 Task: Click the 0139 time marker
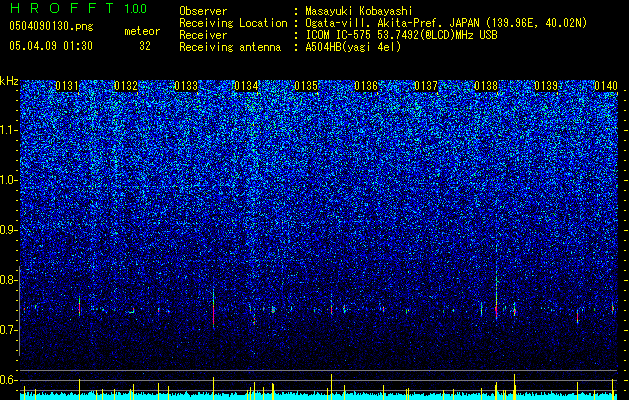point(546,86)
